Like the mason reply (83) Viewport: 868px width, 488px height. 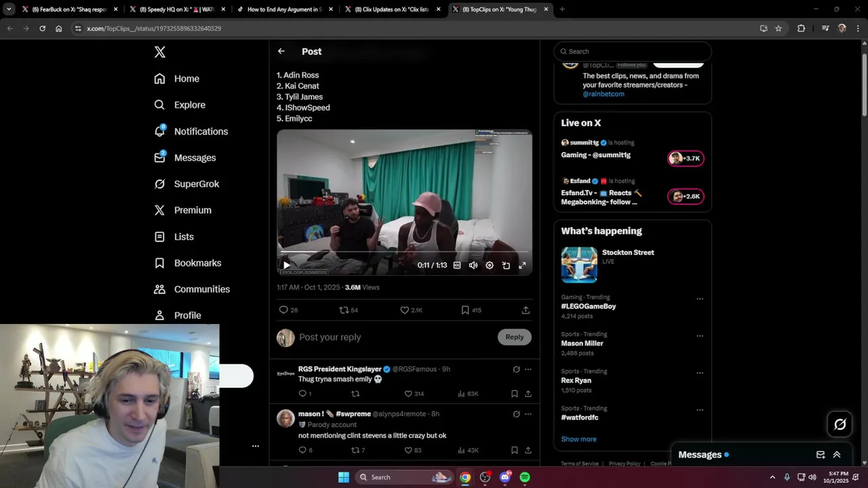412,450
